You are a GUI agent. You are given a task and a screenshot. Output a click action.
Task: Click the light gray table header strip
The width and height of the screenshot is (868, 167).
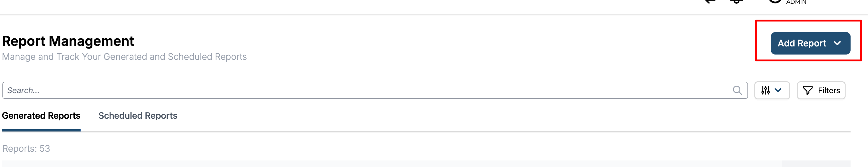(x=371, y=164)
